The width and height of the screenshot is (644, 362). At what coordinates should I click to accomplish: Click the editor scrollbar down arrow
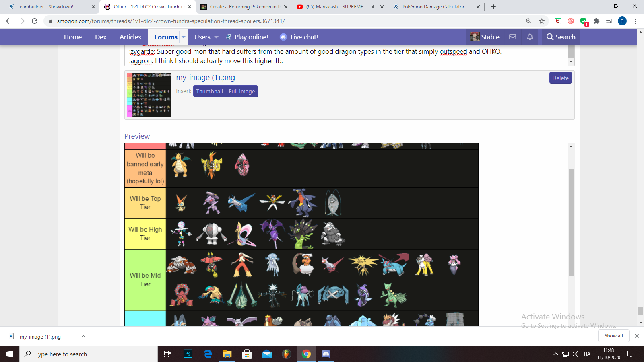point(571,62)
